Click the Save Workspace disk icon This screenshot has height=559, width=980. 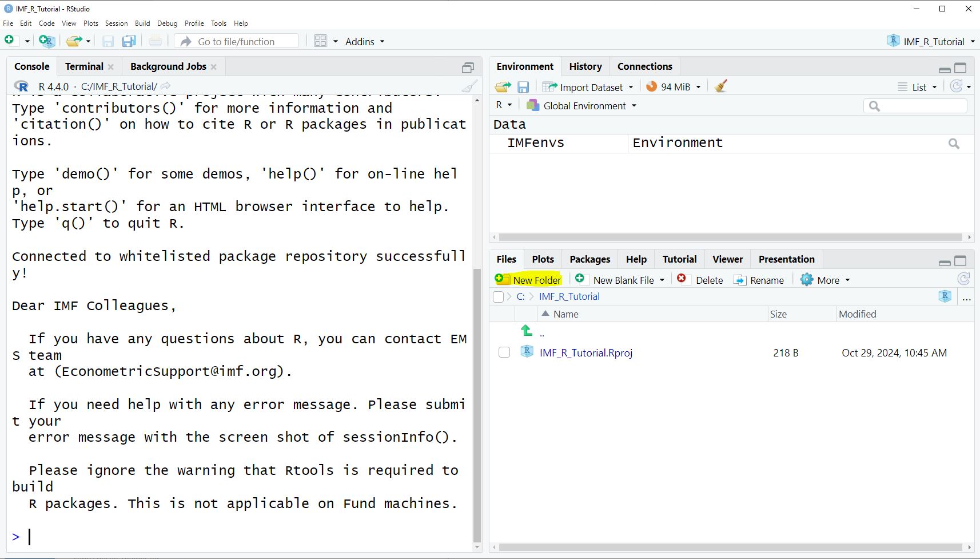click(x=523, y=87)
